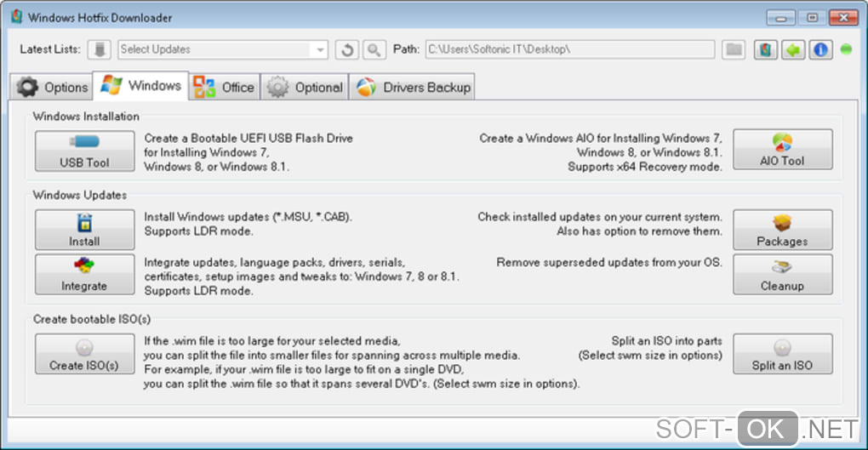Viewport: 868px width, 450px height.
Task: Open the Packages button
Action: (783, 230)
